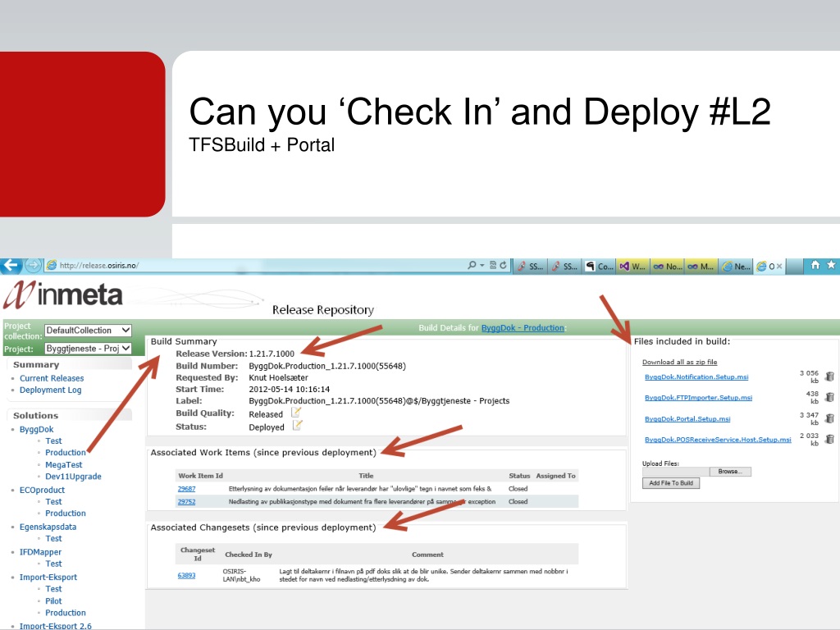Download ByggDok.Notification.Setup.msi
Image resolution: width=840 pixels, height=630 pixels.
coord(696,377)
